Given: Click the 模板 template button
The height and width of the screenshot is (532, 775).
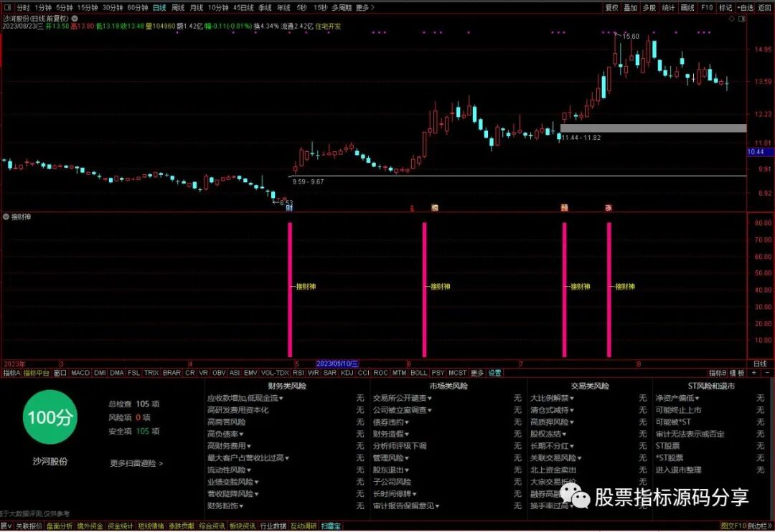Looking at the screenshot, I should tap(737, 373).
